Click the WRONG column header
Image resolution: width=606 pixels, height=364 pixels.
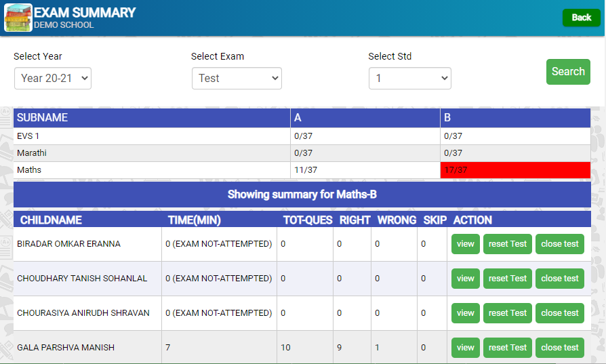click(x=397, y=220)
